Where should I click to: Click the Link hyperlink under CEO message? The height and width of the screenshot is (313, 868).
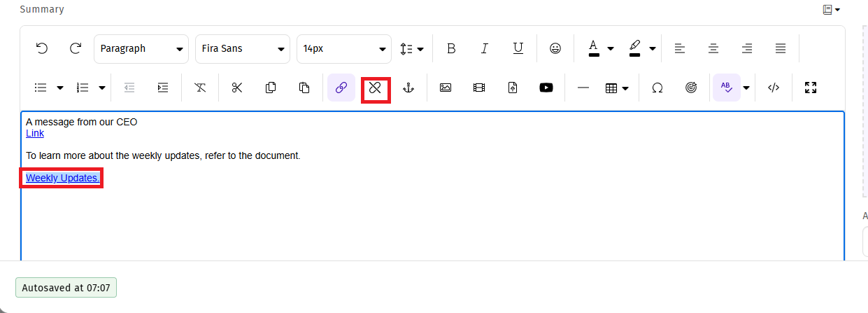(35, 133)
